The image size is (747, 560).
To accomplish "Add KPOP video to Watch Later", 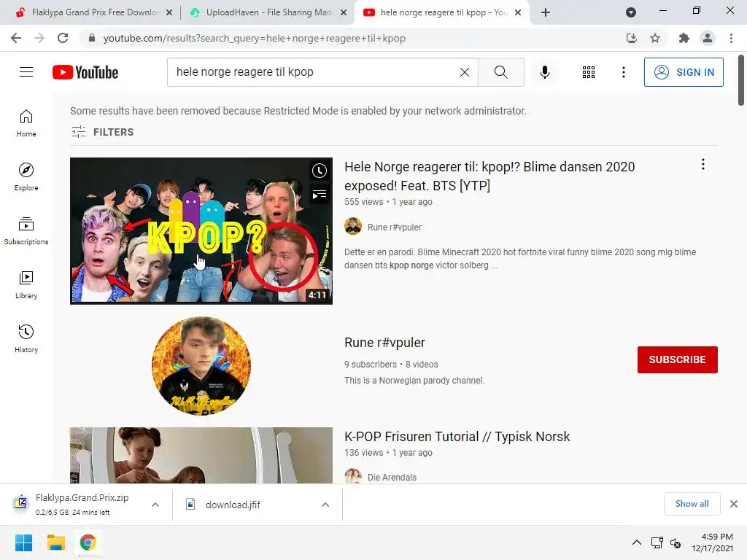I will click(x=320, y=171).
